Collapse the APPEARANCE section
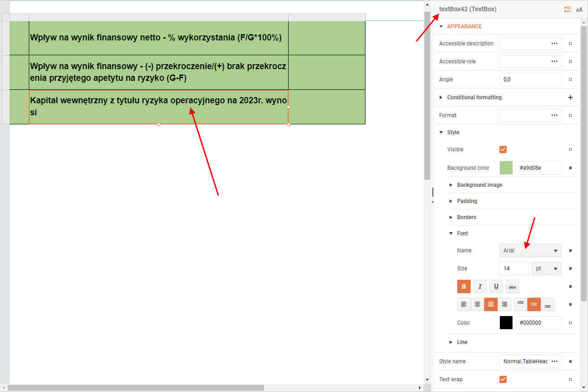This screenshot has height=392, width=588. 441,26
